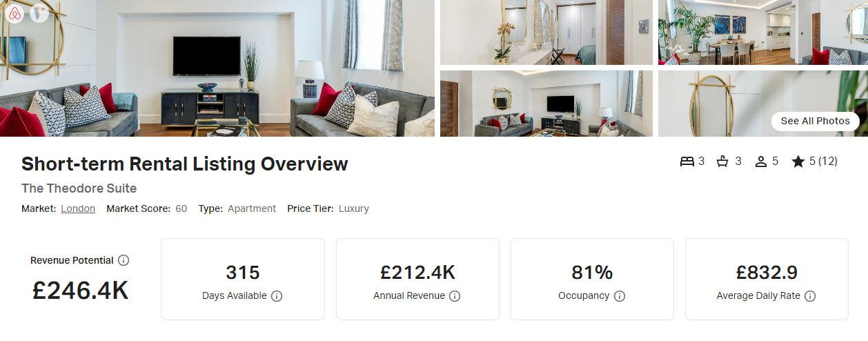Click the Average Daily Rate info icon
Screen dimensions: 868x341
tap(810, 296)
